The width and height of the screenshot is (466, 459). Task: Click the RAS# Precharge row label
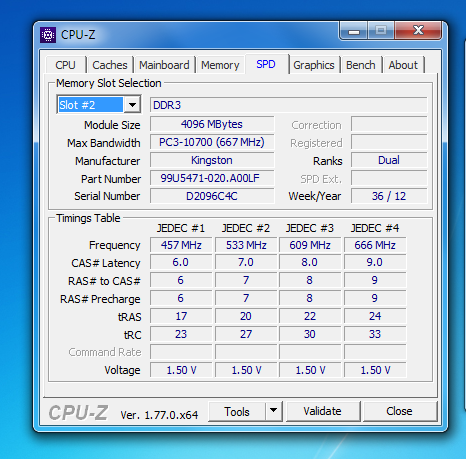tap(100, 299)
